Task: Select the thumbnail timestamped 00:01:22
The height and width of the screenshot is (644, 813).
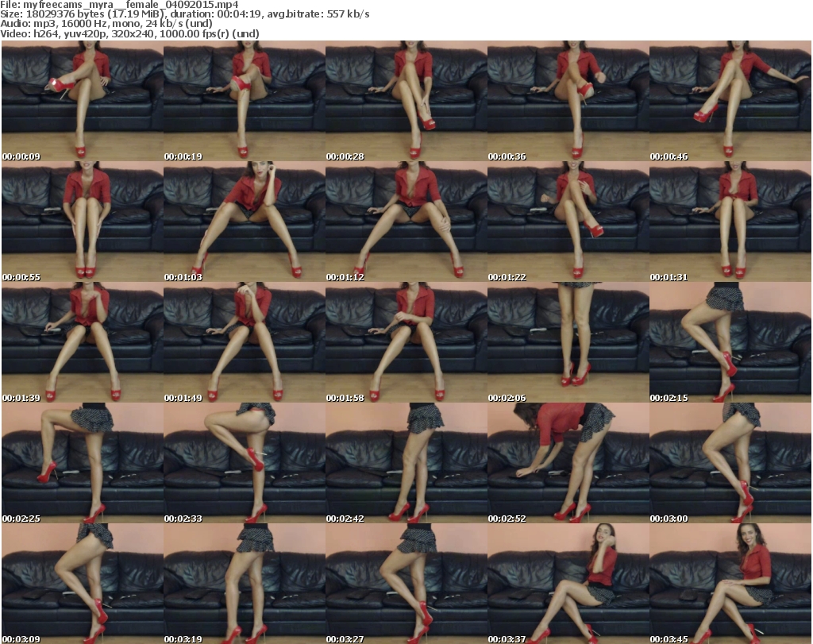Action: pos(568,222)
